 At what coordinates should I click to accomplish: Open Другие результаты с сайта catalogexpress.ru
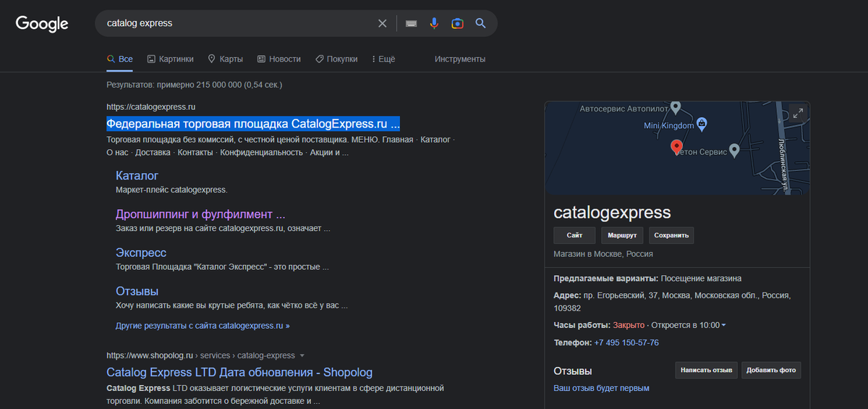click(203, 326)
